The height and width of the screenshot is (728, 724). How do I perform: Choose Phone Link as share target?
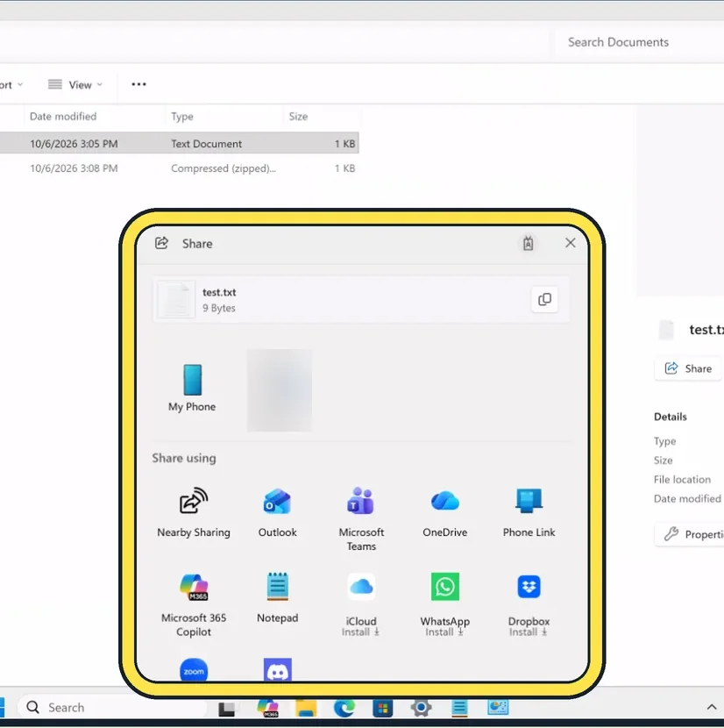[x=529, y=512]
